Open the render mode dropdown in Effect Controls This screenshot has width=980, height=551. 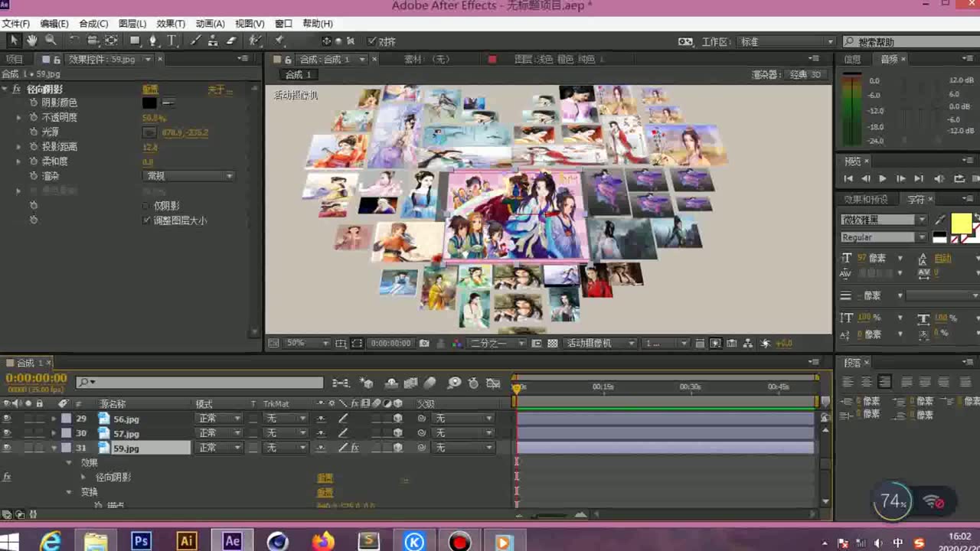[189, 176]
